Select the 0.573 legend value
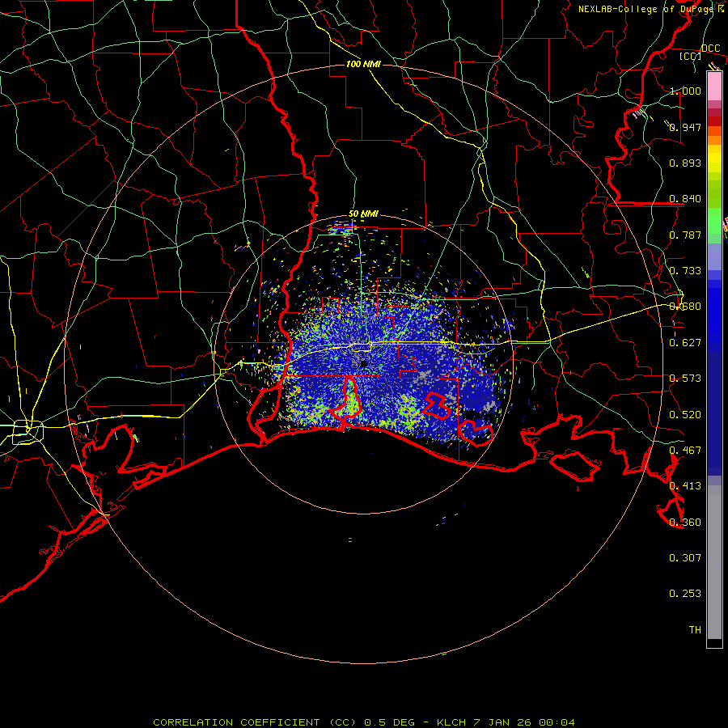Screen dimensions: 728x728 pyautogui.click(x=685, y=379)
